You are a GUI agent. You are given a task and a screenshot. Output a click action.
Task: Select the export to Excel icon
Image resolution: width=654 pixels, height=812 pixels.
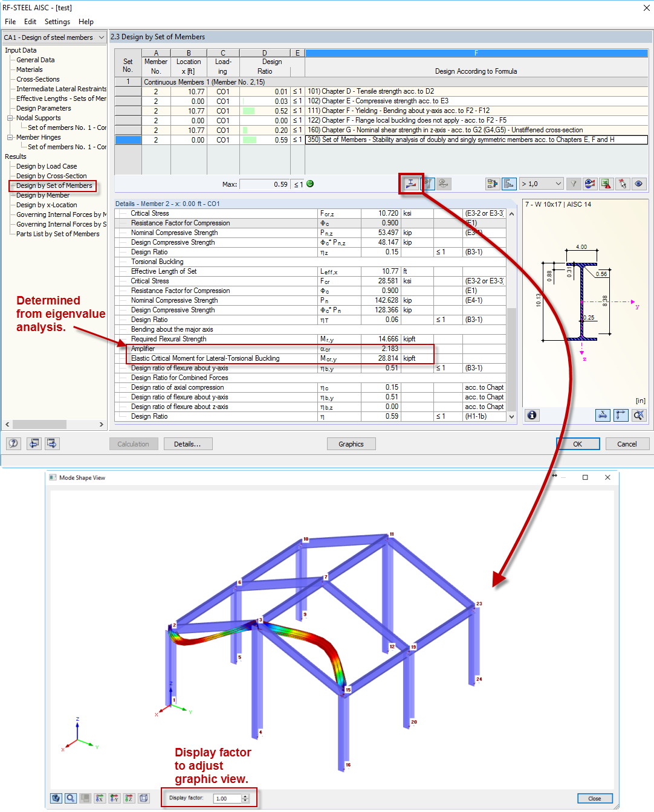(606, 184)
